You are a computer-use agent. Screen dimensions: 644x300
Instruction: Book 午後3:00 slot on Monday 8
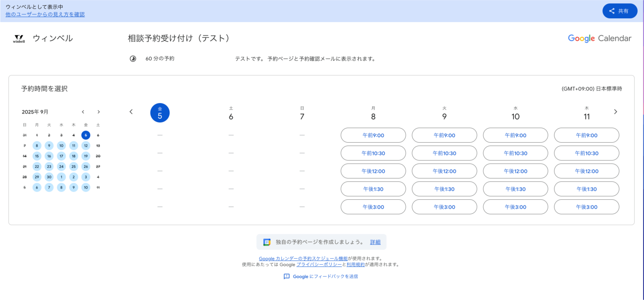click(x=373, y=207)
